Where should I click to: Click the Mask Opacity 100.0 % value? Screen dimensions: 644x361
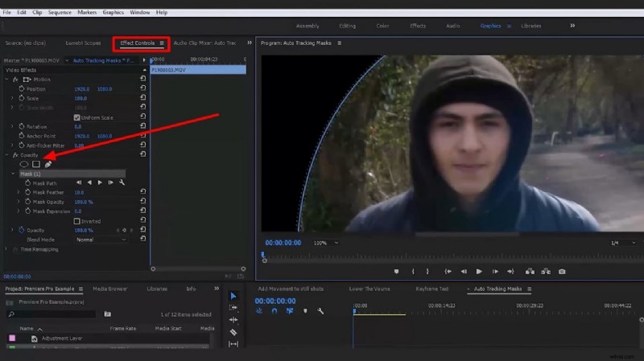click(x=84, y=202)
